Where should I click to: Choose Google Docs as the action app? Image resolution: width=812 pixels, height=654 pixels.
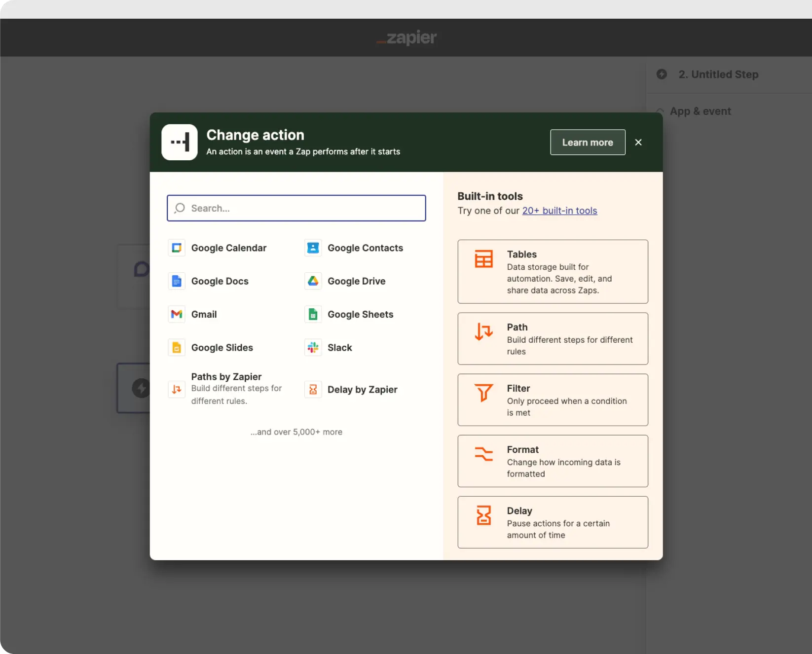pos(220,281)
